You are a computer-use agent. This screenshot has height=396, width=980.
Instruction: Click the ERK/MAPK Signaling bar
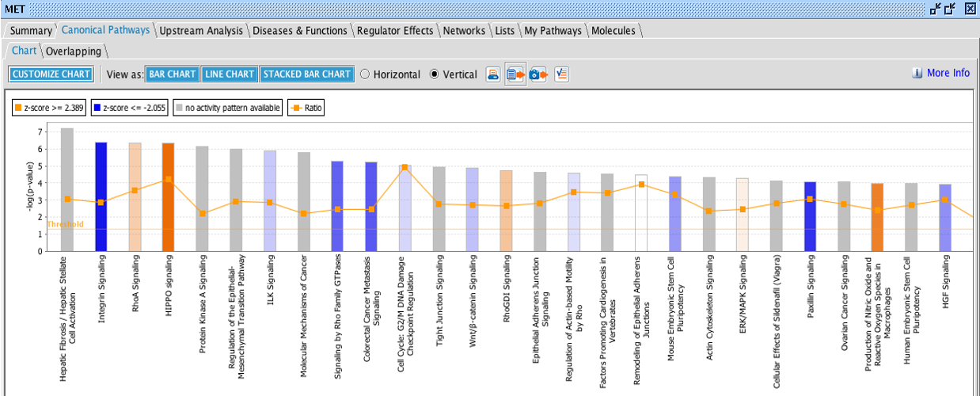point(743,215)
